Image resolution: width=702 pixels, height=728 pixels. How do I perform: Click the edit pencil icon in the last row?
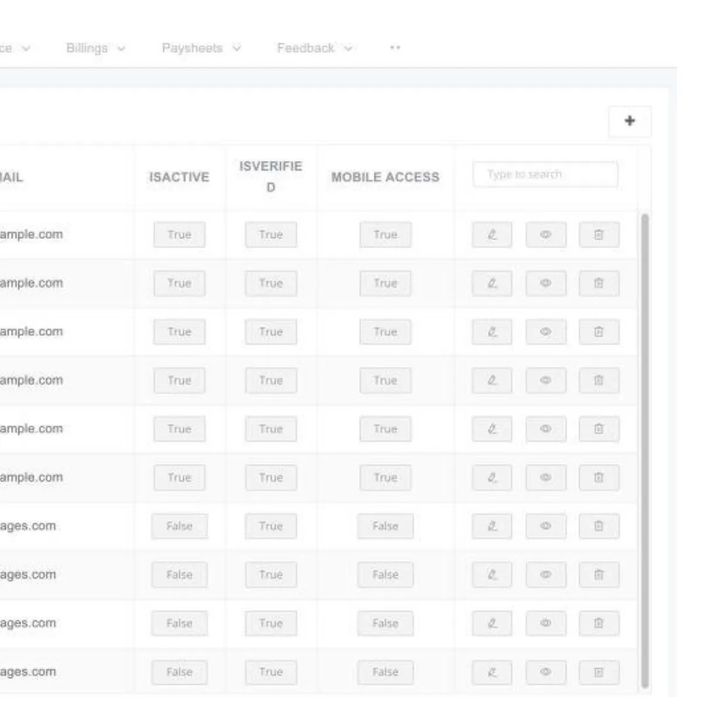tap(492, 672)
